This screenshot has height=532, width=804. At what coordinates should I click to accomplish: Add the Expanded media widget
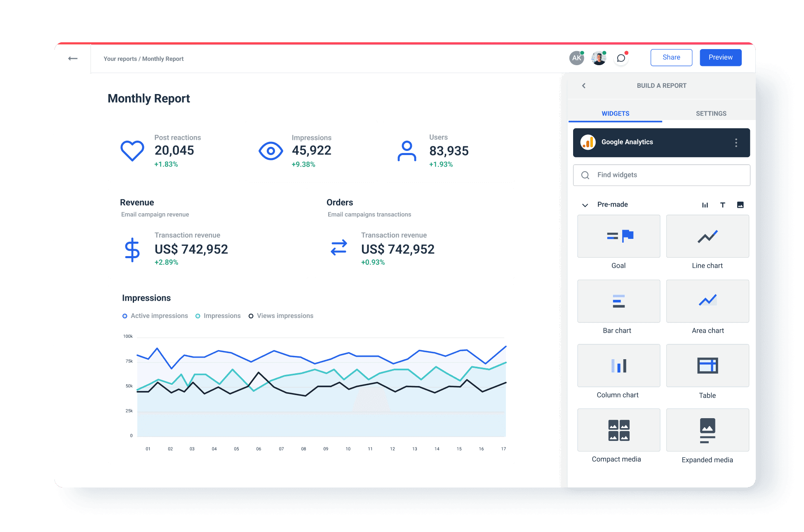(x=707, y=430)
